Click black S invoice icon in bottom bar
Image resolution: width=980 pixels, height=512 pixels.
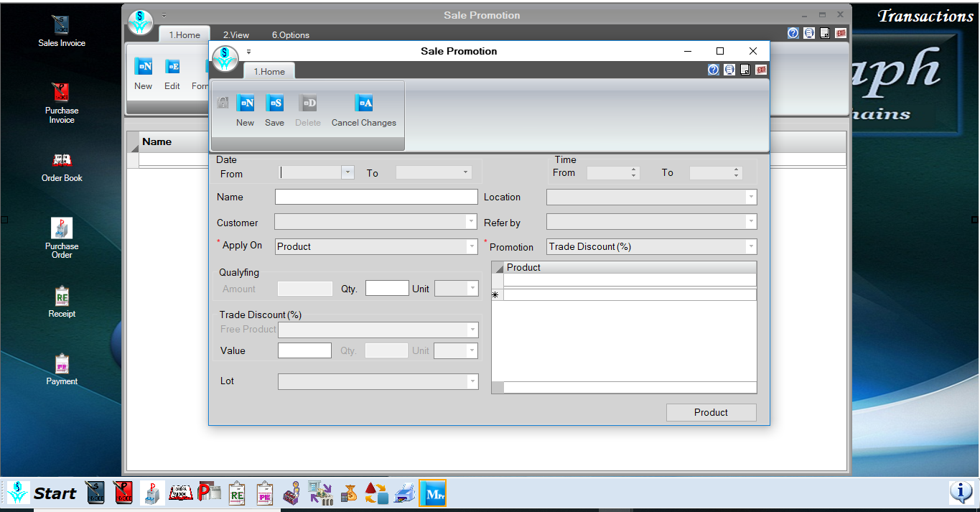95,493
